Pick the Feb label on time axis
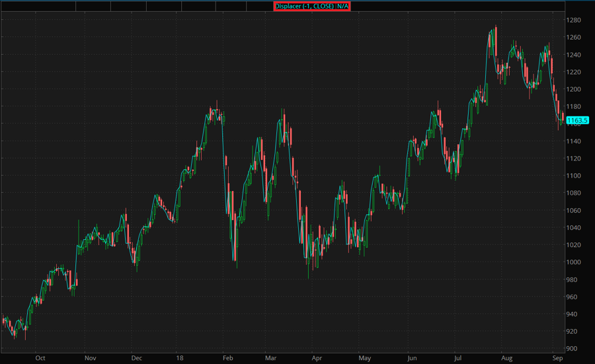 [227, 358]
